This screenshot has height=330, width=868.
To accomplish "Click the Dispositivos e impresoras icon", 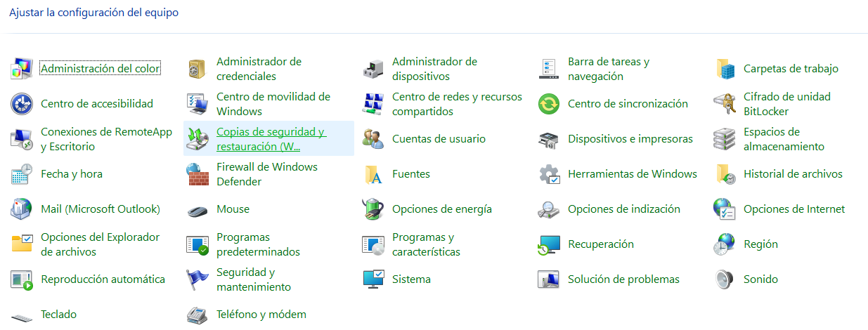I will coord(549,139).
